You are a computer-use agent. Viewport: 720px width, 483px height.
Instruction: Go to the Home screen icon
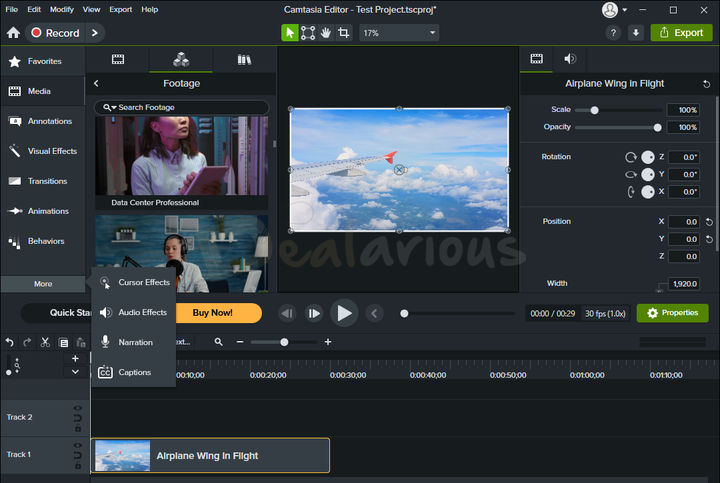[13, 33]
